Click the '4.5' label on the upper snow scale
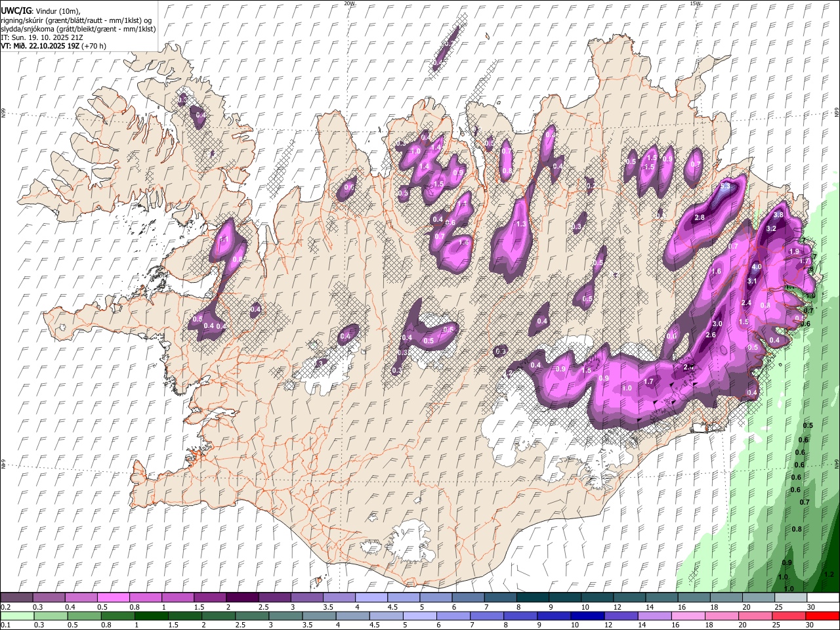The height and width of the screenshot is (630, 840). tap(392, 607)
